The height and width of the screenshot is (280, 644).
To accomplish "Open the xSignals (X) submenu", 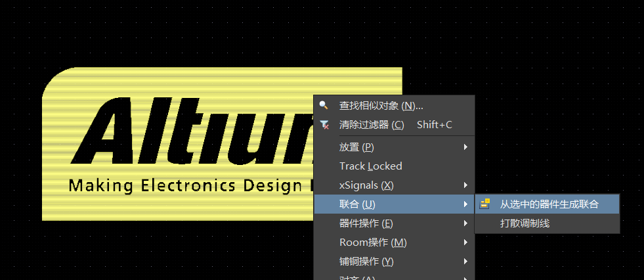I will click(x=394, y=185).
